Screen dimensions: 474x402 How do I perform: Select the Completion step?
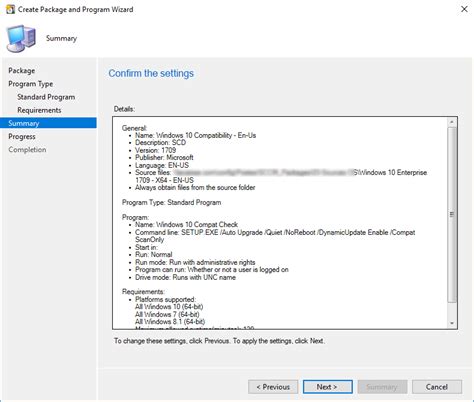point(27,150)
